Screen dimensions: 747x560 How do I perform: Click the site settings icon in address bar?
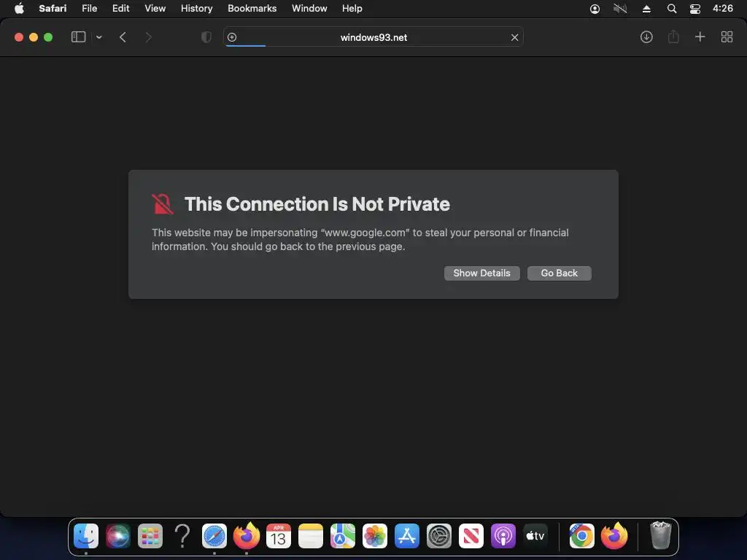232,37
